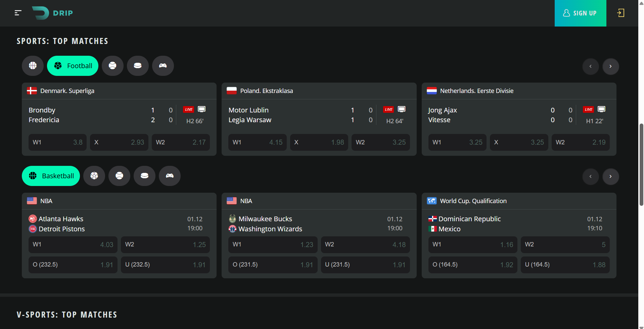Select the Football tab
Image resolution: width=644 pixels, height=329 pixels.
pos(73,66)
